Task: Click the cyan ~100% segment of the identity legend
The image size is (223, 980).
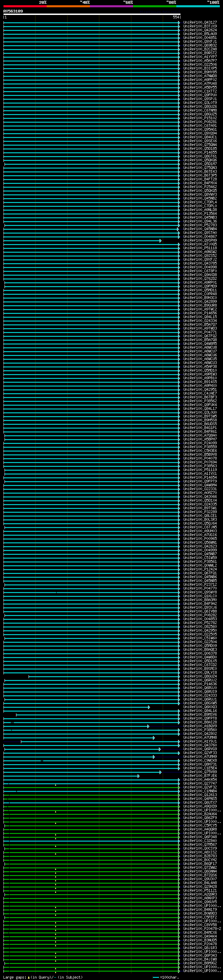Action: pyautogui.click(x=198, y=6)
